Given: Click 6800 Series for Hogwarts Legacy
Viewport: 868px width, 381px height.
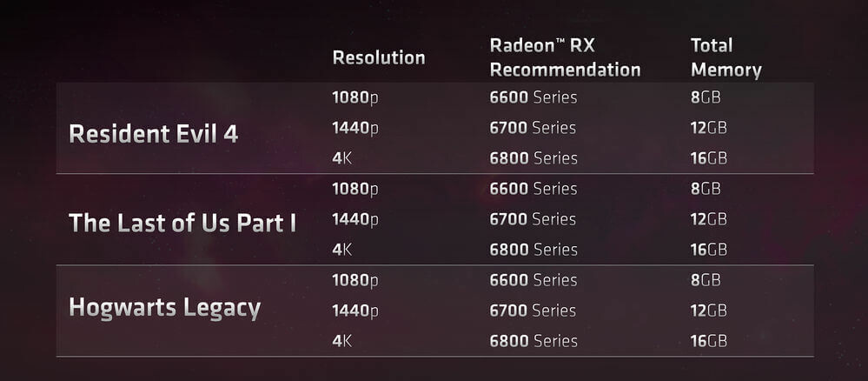Looking at the screenshot, I should (x=533, y=341).
